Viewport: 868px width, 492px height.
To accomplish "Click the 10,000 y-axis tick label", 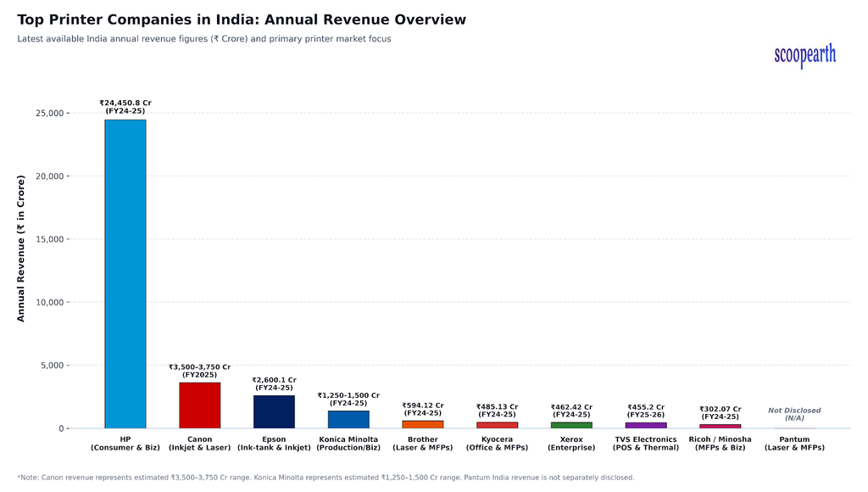I will coord(50,303).
